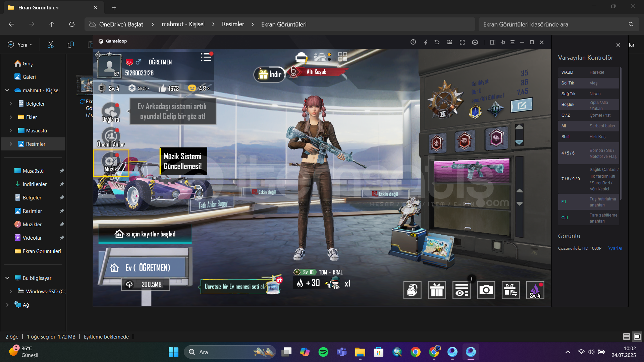Open the in-game list menu icon

pyautogui.click(x=206, y=57)
